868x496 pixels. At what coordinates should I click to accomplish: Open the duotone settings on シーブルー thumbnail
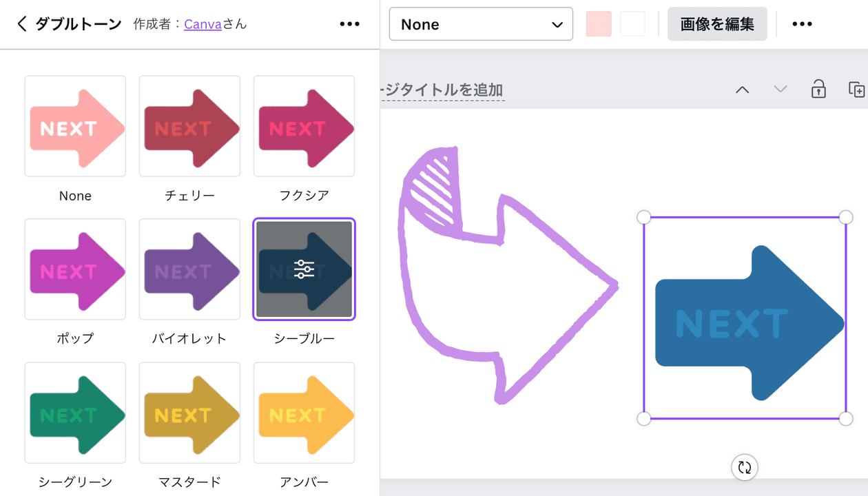pos(304,269)
